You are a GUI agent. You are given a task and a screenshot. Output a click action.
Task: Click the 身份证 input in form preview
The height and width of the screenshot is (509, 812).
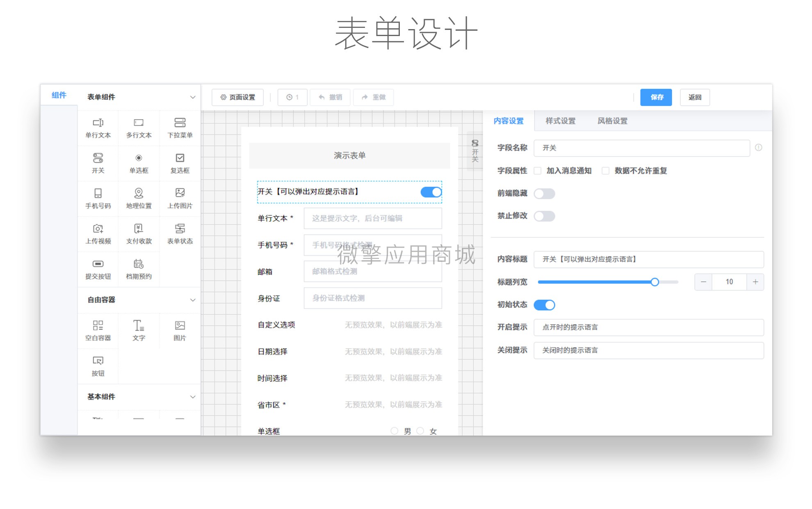click(x=373, y=298)
